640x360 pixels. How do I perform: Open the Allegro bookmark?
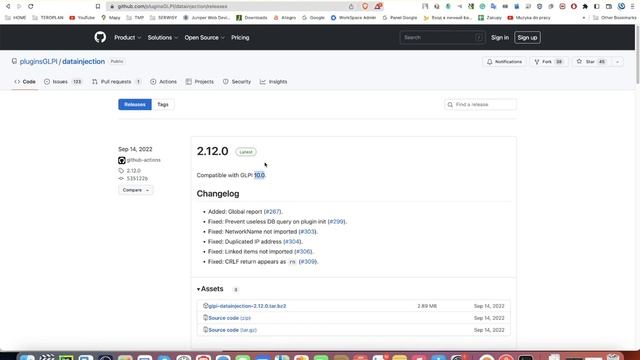pyautogui.click(x=285, y=18)
